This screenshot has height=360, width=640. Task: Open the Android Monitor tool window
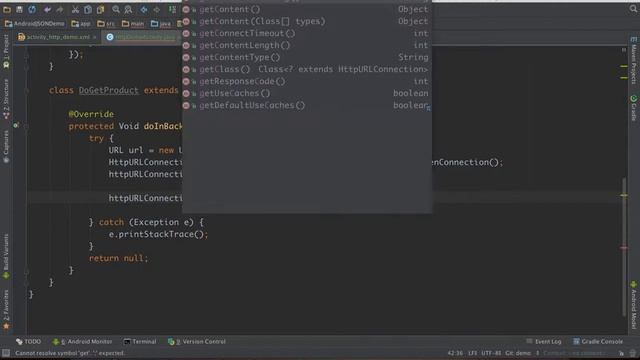coord(82,341)
